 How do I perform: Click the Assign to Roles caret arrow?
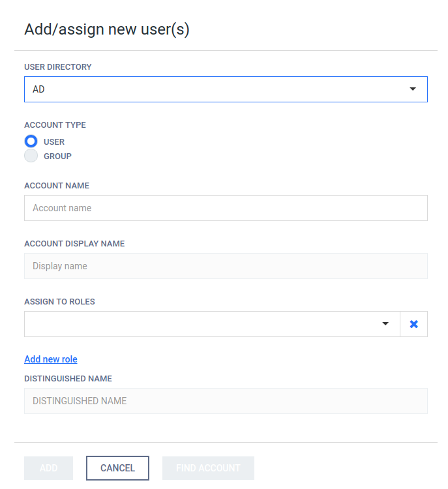(385, 323)
